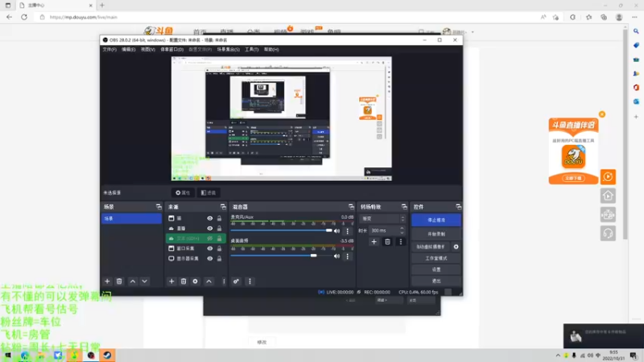Open the 编辑(E) menu in OBS
The image size is (644, 362).
[129, 49]
